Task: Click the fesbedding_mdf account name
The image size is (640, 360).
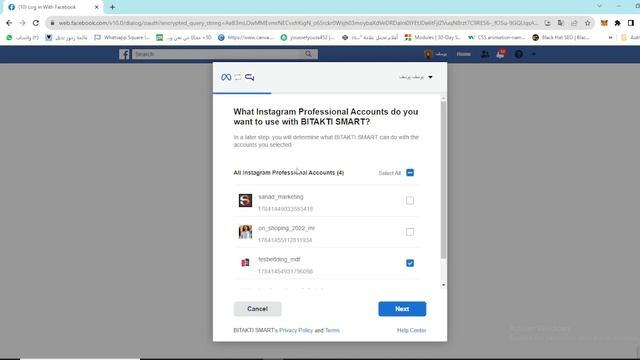Action: (x=279, y=260)
